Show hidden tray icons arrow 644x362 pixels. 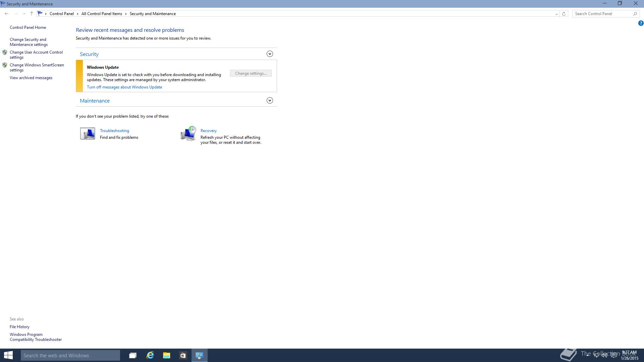[x=588, y=356]
